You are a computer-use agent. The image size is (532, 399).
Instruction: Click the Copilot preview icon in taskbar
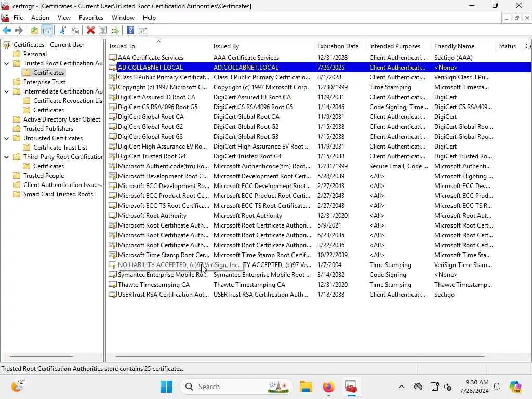coord(515,387)
